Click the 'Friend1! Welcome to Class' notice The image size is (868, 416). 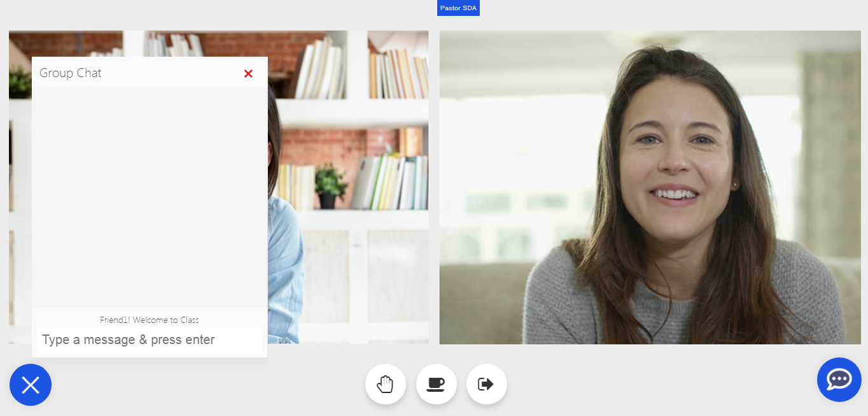(x=150, y=320)
